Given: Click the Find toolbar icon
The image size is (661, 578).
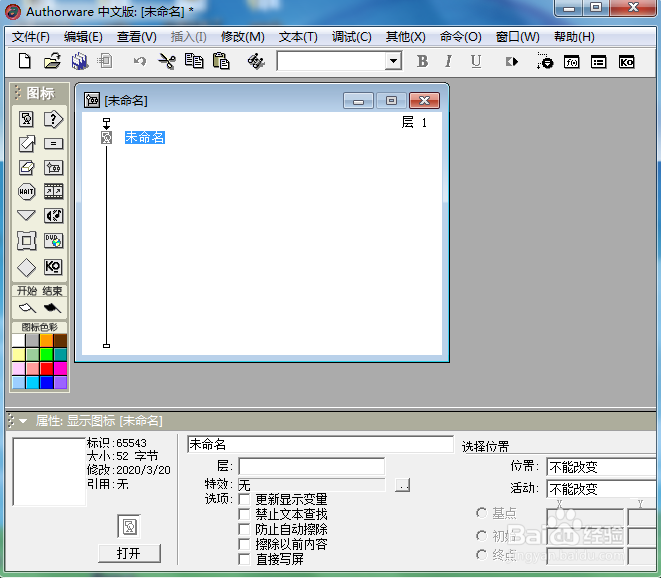Looking at the screenshot, I should [256, 62].
